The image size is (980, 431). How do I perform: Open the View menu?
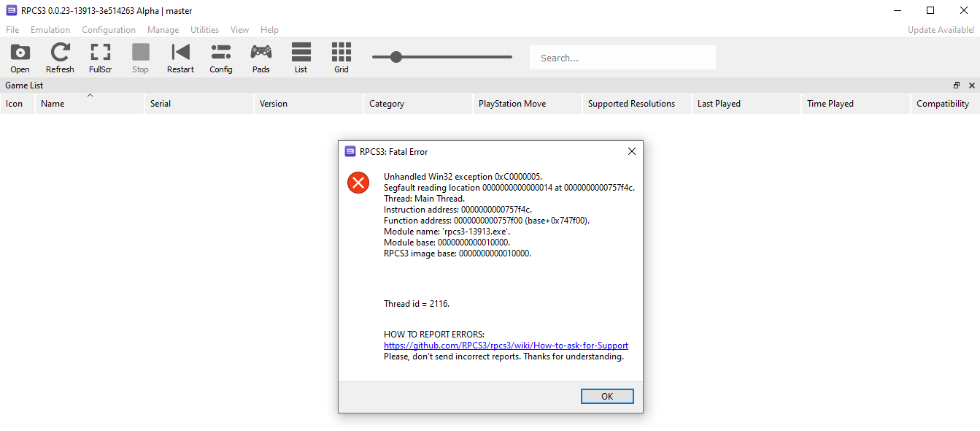point(239,30)
